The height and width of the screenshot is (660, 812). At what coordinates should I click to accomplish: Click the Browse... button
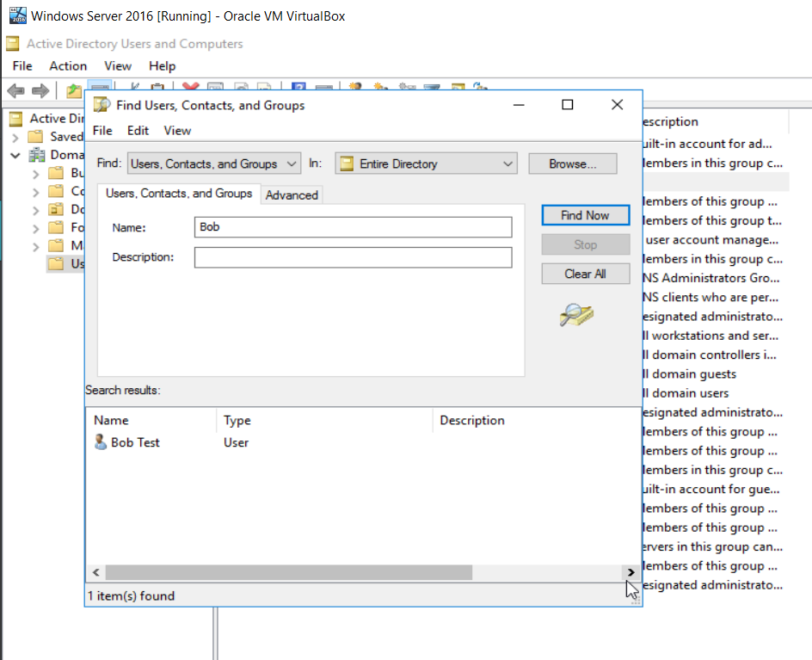(x=573, y=163)
